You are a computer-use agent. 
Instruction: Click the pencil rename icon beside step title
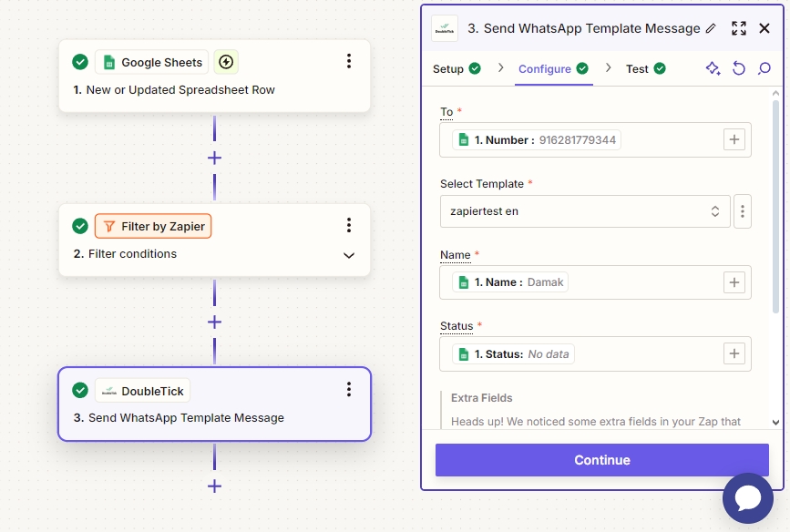point(711,28)
